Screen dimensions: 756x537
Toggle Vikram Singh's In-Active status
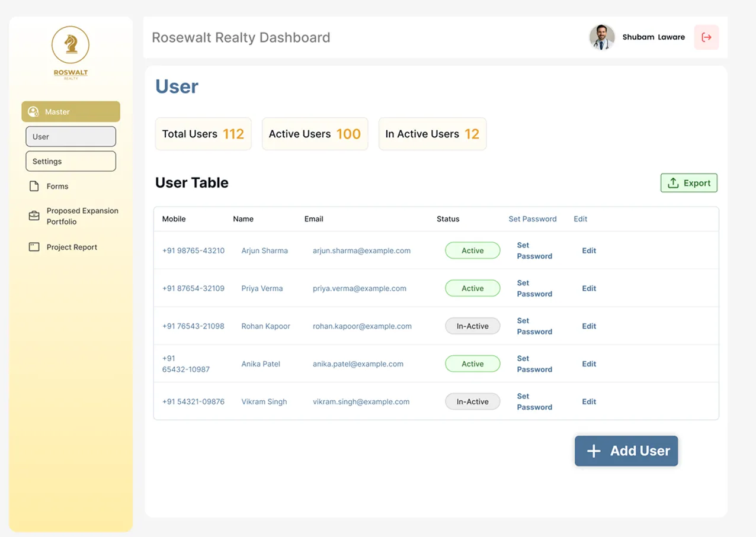[x=472, y=401]
